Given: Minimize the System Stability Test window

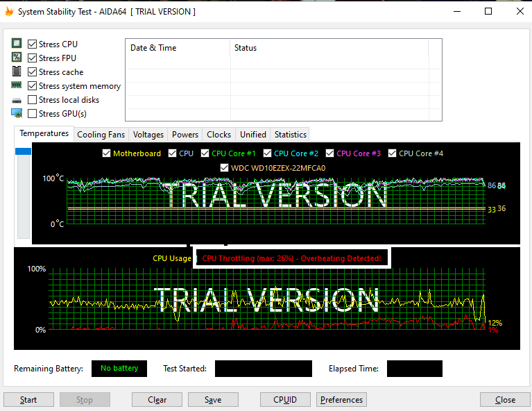Looking at the screenshot, I should [457, 12].
